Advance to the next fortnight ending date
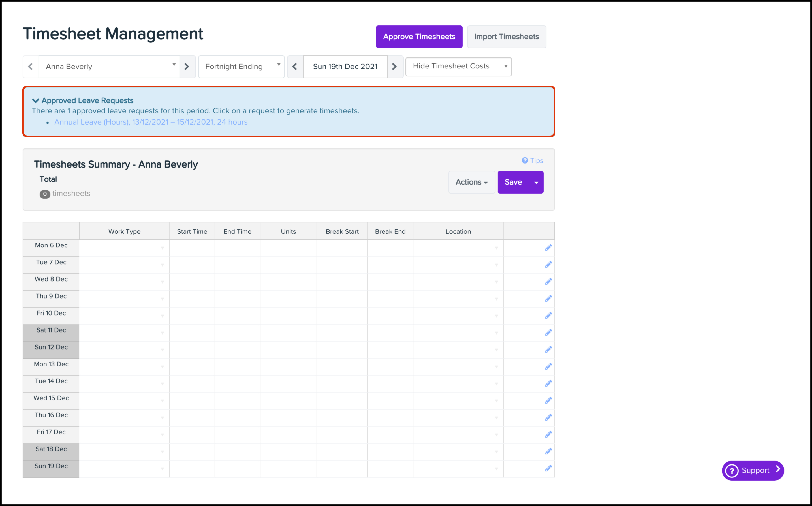This screenshot has width=812, height=506. (395, 67)
